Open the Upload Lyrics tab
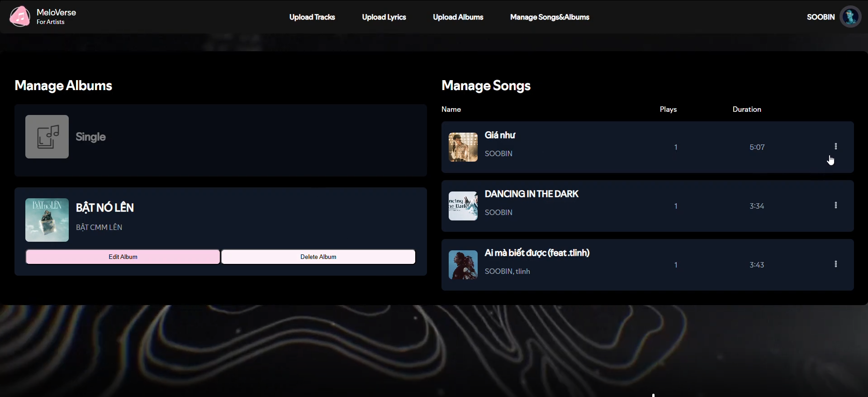The width and height of the screenshot is (868, 397). coord(384,17)
